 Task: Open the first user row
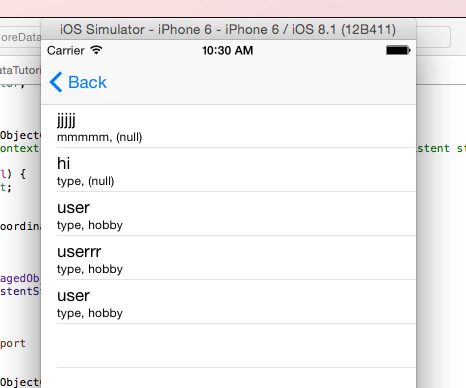(x=229, y=214)
